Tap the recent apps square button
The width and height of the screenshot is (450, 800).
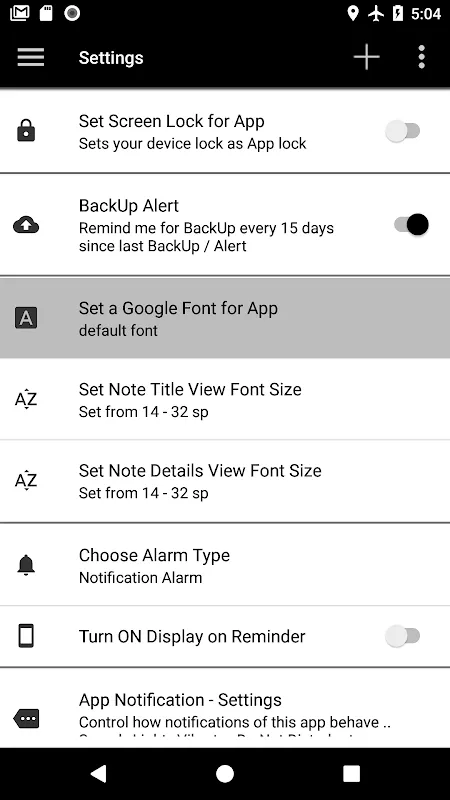tap(352, 773)
